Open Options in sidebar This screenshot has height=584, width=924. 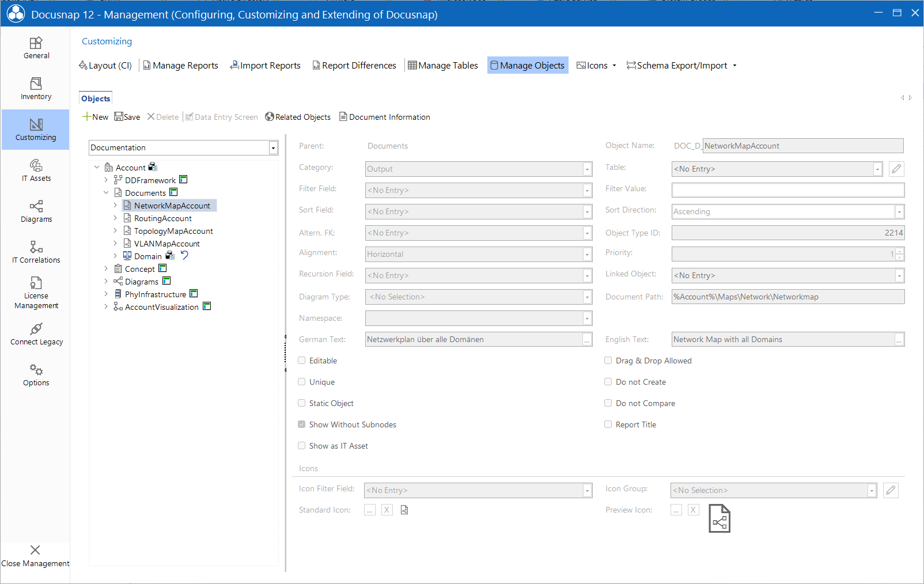pyautogui.click(x=36, y=376)
